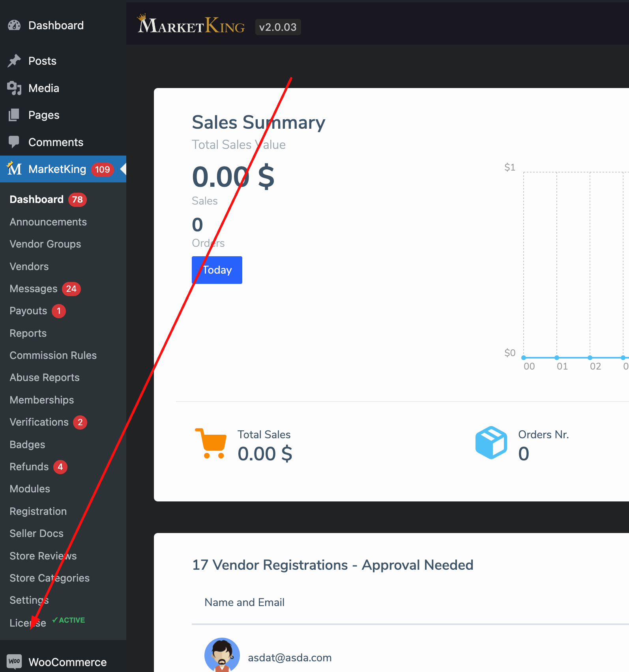Click the Pages icon in sidebar
629x672 pixels.
click(x=14, y=115)
